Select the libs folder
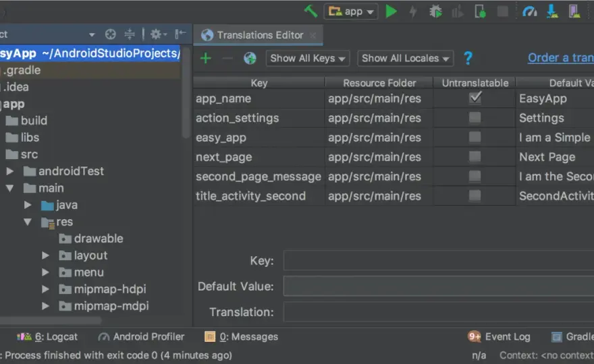This screenshot has height=364, width=594. [22, 138]
